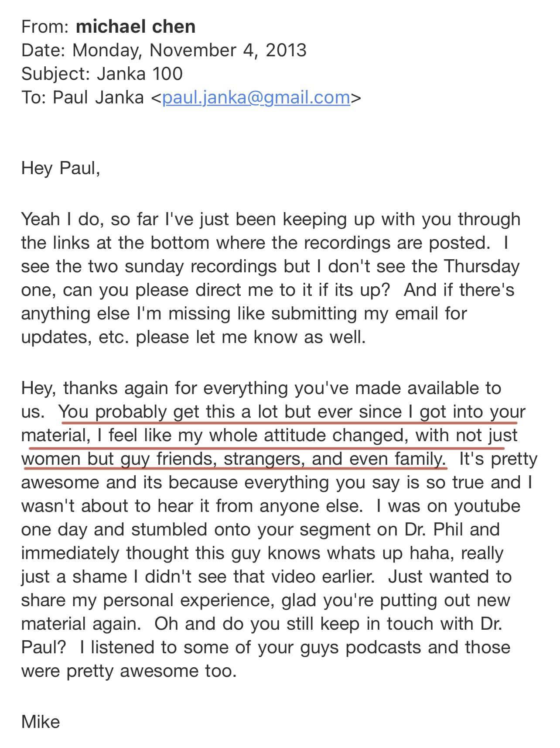This screenshot has width=560, height=748.
Task: Click sender name michael chen
Action: (x=135, y=27)
